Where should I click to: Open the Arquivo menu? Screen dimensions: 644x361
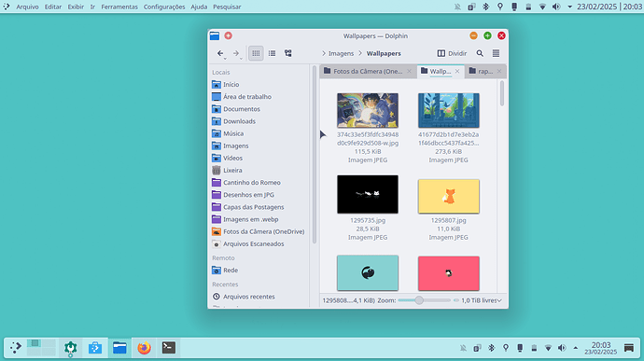click(x=27, y=7)
